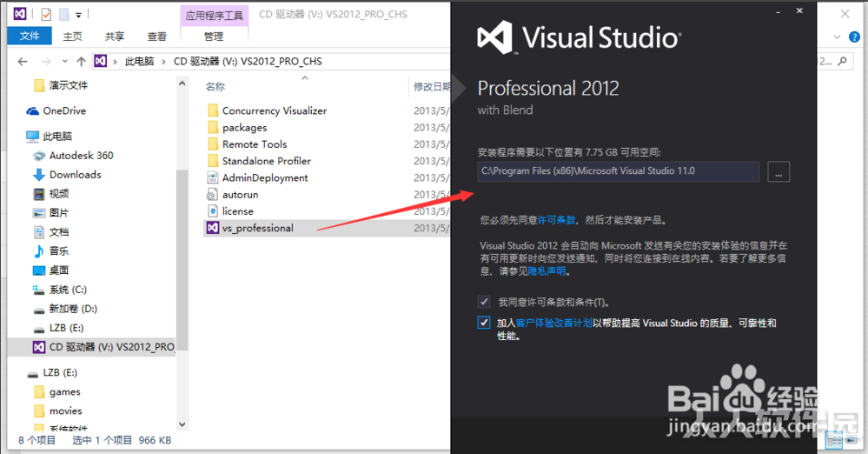Expand chevron after 此电脑 in address bar
Image resolution: width=868 pixels, height=454 pixels.
[164, 62]
